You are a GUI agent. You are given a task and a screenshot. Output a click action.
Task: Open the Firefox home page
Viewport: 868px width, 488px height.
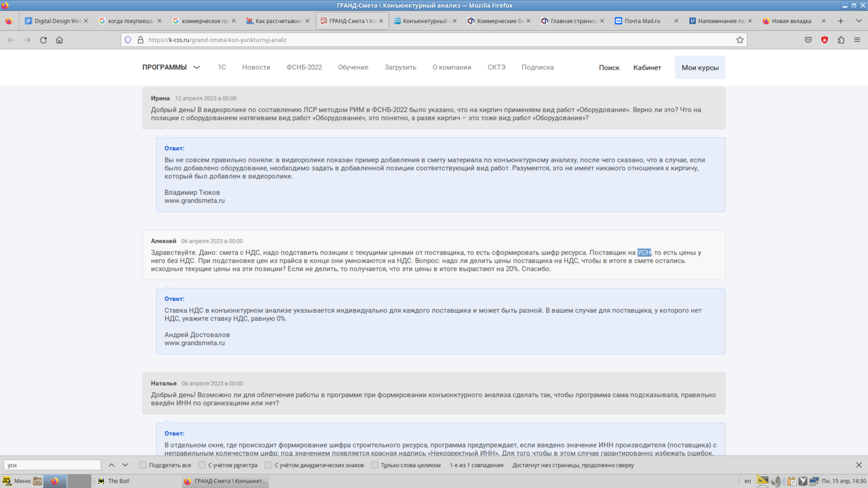[60, 40]
